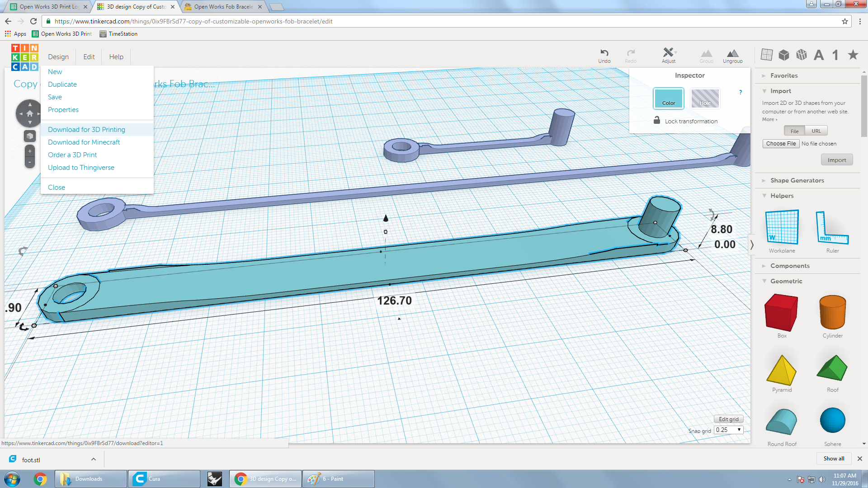868x488 pixels.
Task: Pick the yellow Pyramid shape
Action: 782,373
